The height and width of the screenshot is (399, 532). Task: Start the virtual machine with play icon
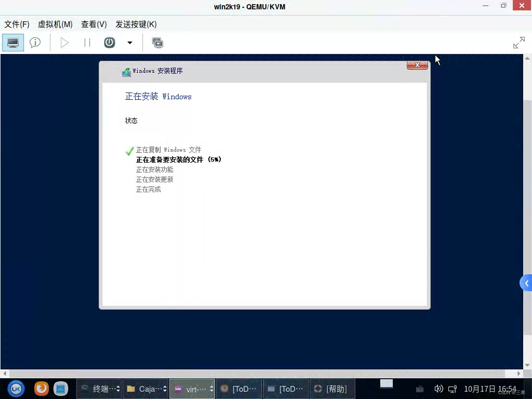pyautogui.click(x=64, y=43)
